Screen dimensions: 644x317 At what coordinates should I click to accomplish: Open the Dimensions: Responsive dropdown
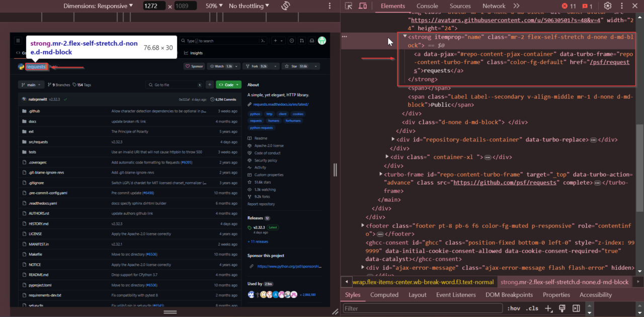pyautogui.click(x=98, y=6)
